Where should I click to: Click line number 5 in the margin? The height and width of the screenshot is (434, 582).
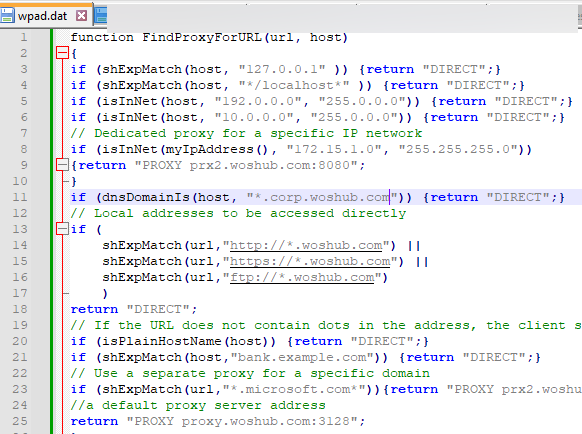(24, 101)
